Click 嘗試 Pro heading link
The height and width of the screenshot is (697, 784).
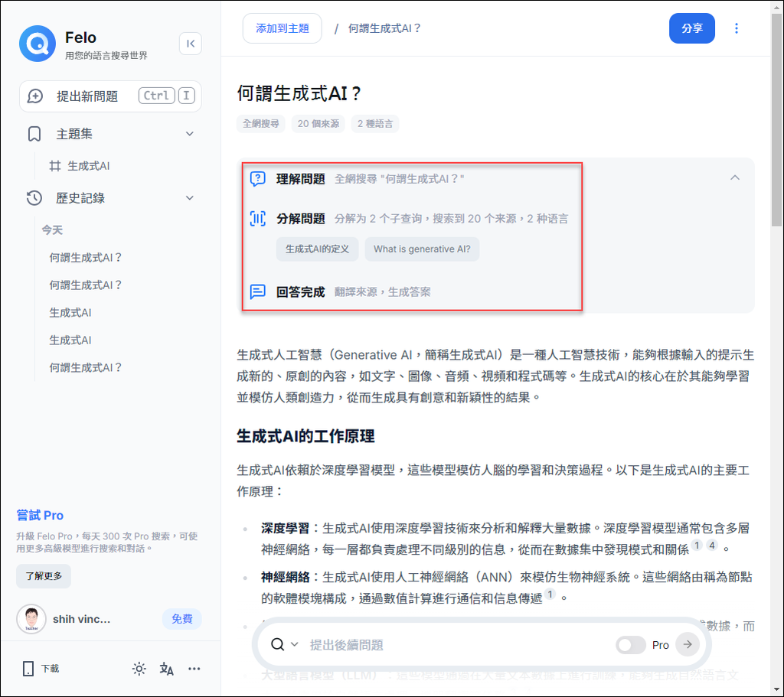click(40, 515)
